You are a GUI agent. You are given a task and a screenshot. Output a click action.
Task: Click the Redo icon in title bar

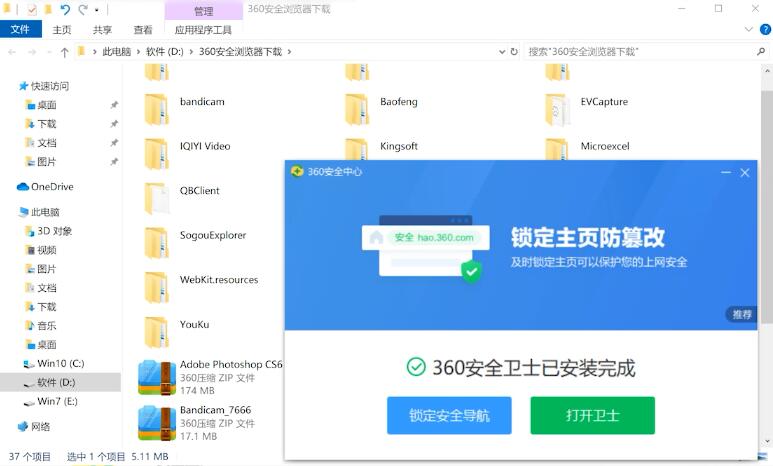[83, 9]
